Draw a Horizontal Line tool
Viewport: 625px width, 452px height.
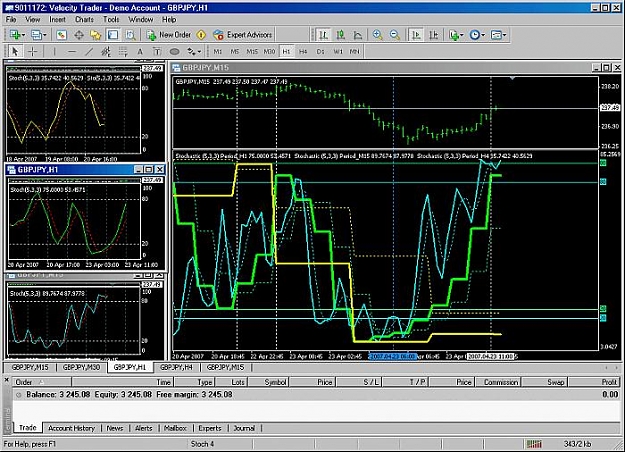[72, 51]
